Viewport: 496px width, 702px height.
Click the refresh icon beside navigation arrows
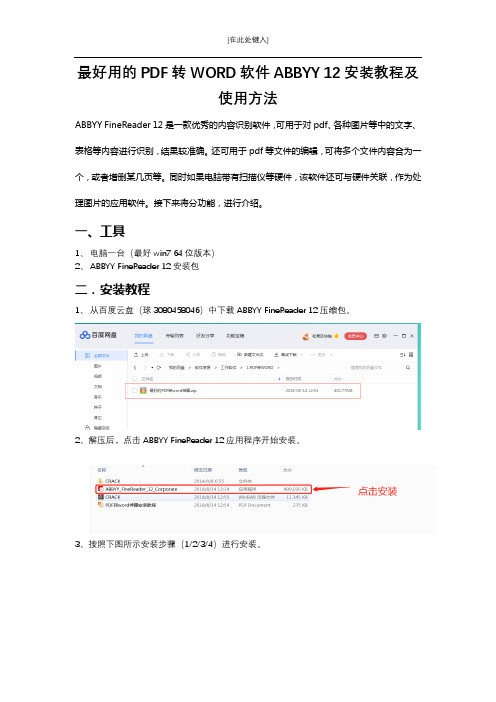click(158, 368)
